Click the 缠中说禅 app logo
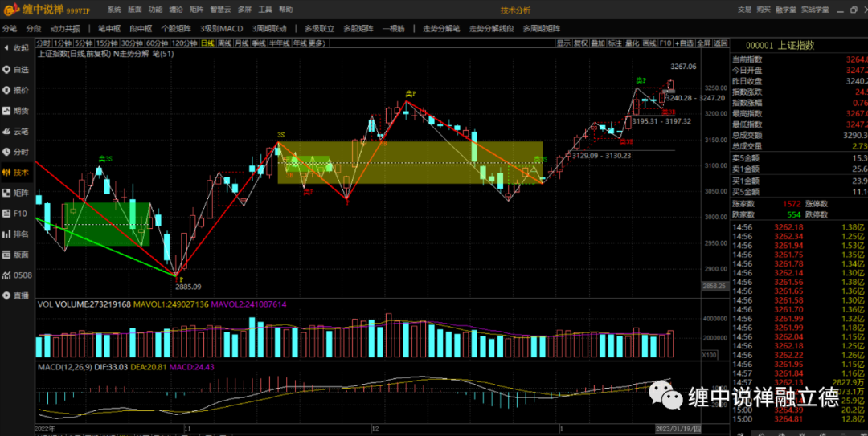The height and width of the screenshot is (436, 868). click(47, 10)
